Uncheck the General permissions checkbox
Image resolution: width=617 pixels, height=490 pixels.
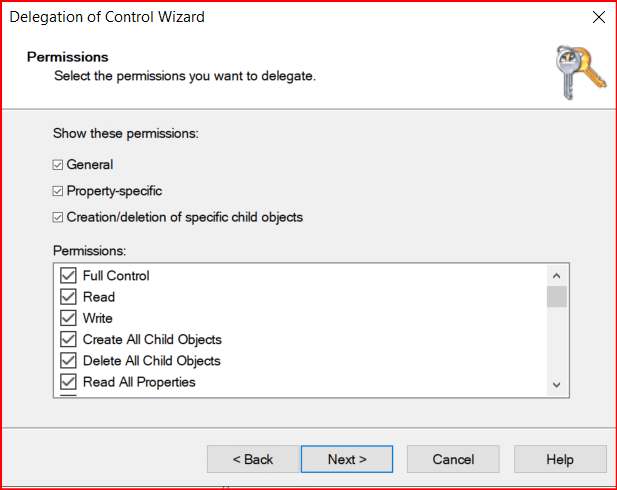tap(58, 165)
